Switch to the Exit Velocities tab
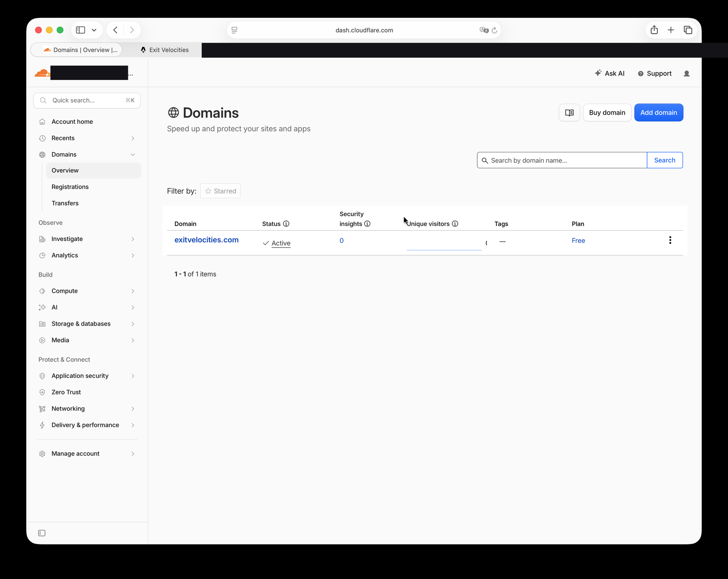The height and width of the screenshot is (579, 728). click(x=164, y=50)
